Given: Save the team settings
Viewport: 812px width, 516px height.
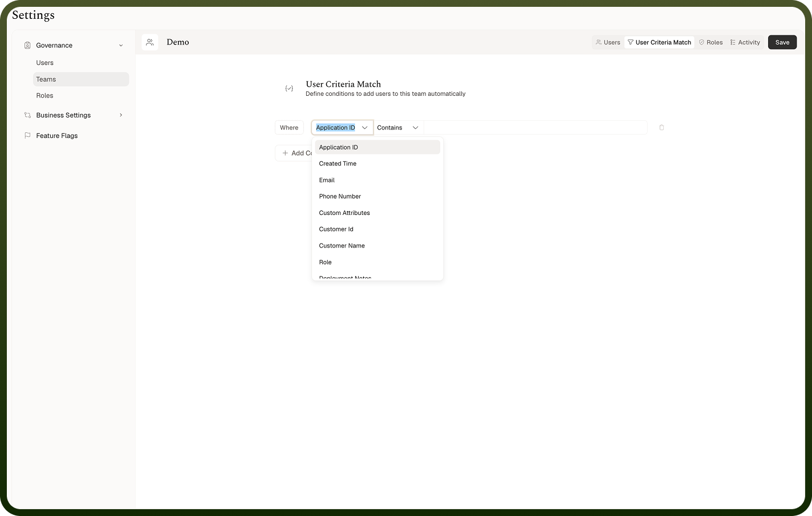Looking at the screenshot, I should pyautogui.click(x=782, y=42).
